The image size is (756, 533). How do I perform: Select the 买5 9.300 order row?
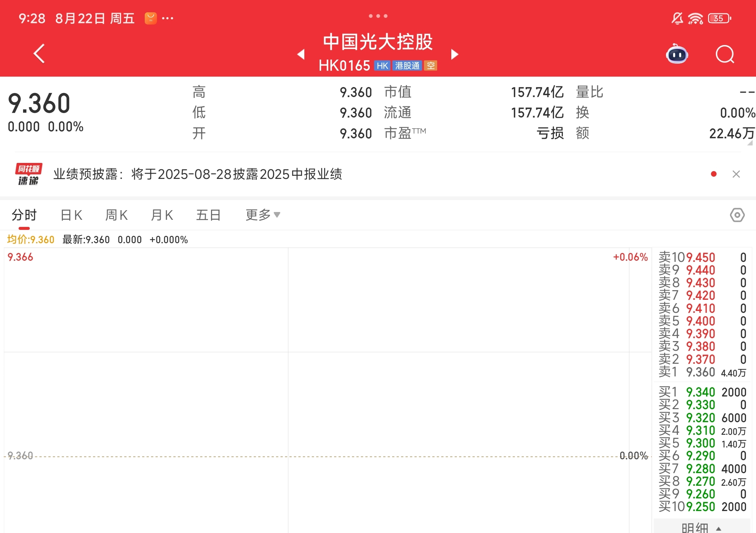[x=702, y=443]
